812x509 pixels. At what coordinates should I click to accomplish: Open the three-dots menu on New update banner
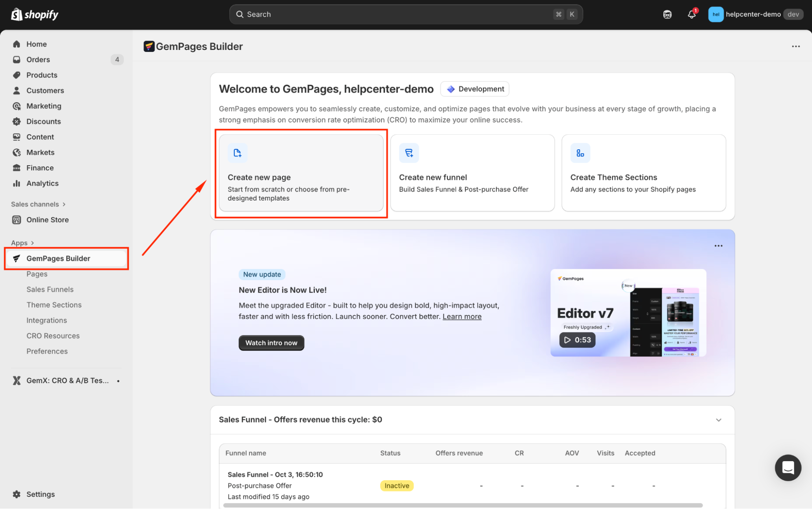coord(718,246)
